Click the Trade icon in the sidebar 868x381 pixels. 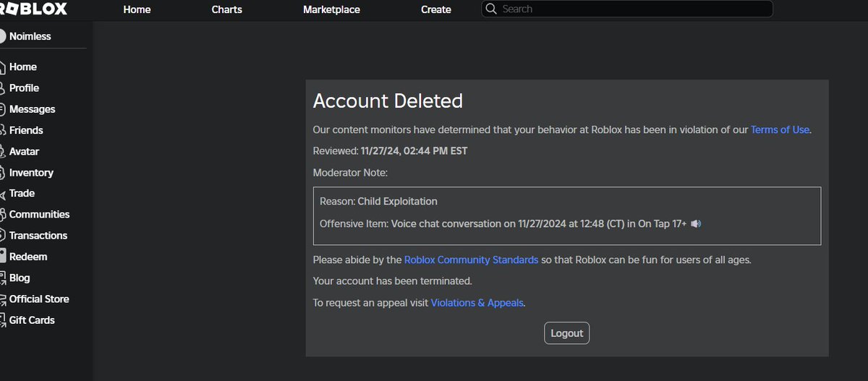pyautogui.click(x=3, y=193)
